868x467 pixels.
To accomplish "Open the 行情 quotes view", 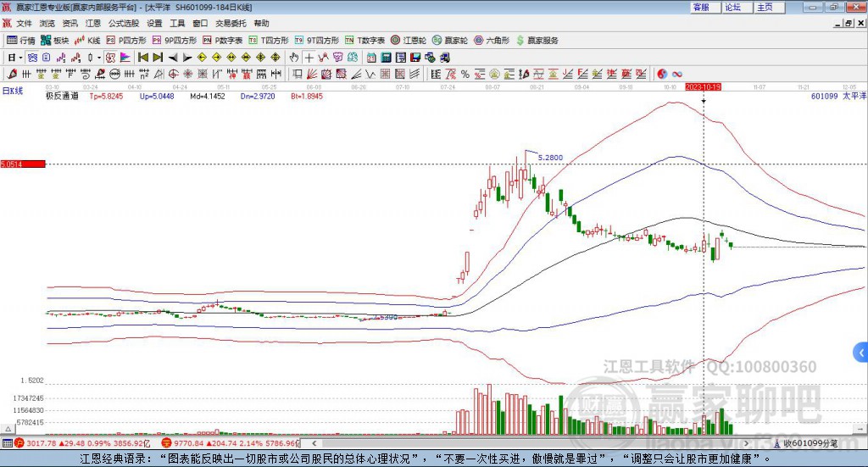I will point(20,41).
